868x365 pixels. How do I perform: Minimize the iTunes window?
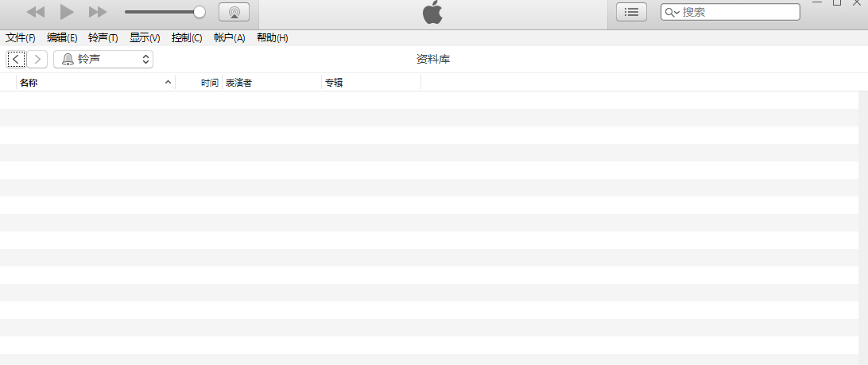pyautogui.click(x=816, y=2)
